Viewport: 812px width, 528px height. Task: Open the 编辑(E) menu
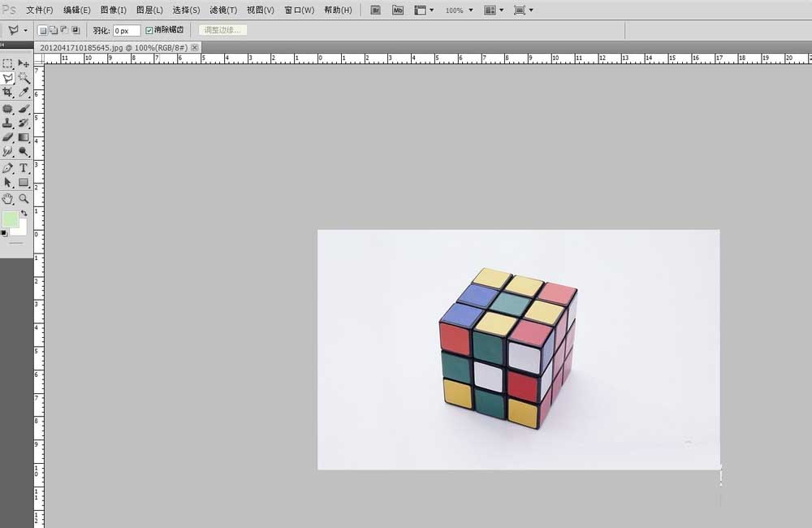tap(76, 10)
